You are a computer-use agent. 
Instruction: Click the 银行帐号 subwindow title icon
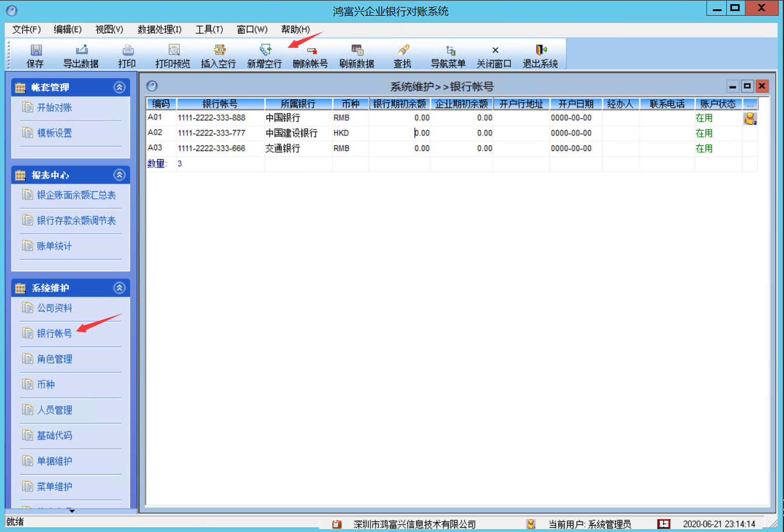coord(152,86)
